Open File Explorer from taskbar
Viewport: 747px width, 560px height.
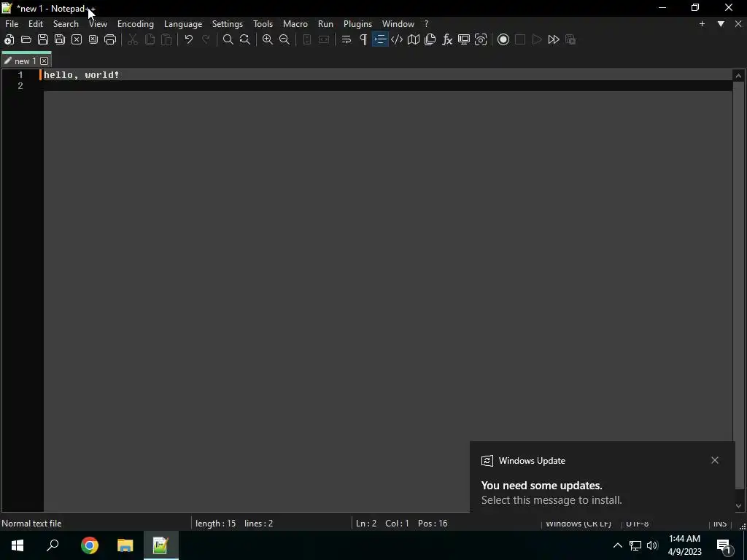(x=125, y=545)
